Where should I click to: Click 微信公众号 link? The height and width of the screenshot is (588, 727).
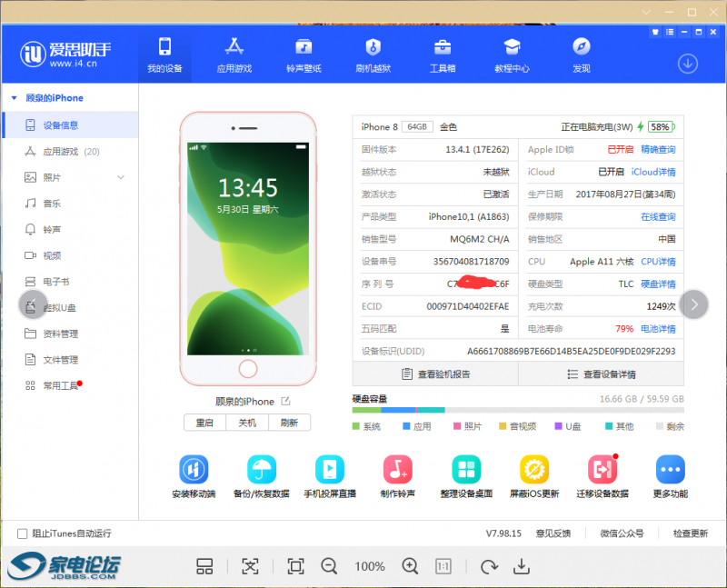(x=622, y=533)
